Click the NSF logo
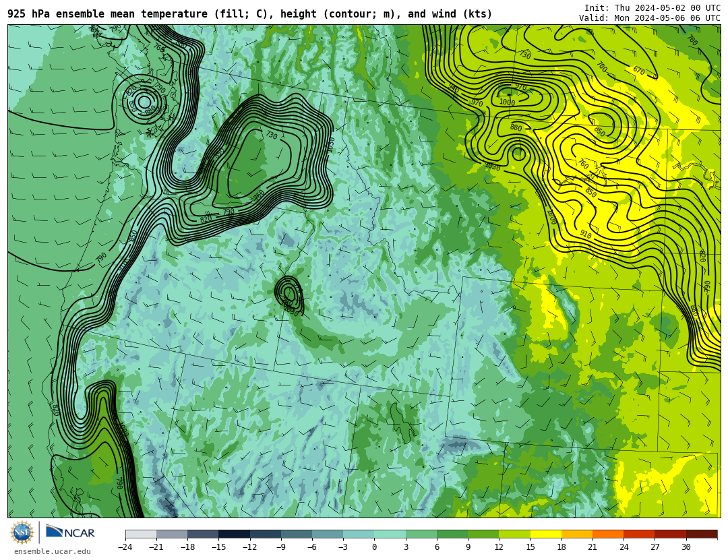 pyautogui.click(x=22, y=532)
